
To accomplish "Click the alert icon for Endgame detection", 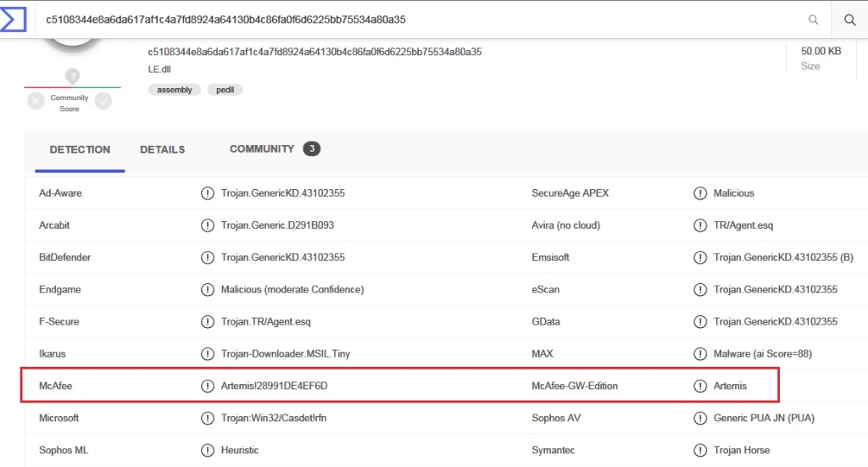I will 207,289.
